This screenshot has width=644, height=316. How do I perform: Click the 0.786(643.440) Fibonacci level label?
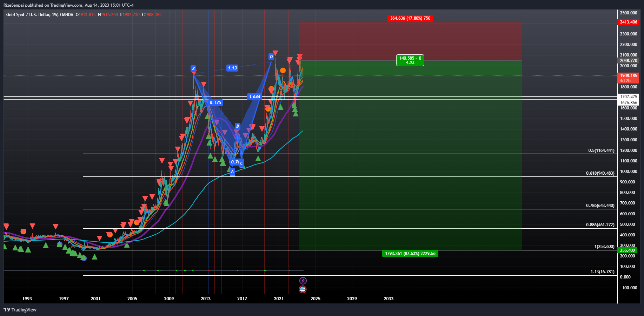pos(600,206)
